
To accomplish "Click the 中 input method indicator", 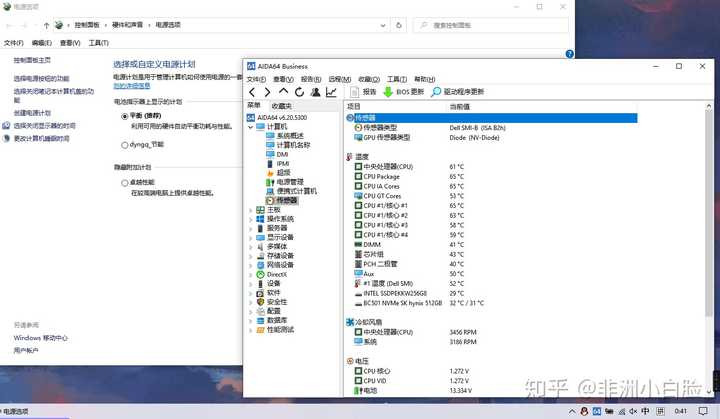I will [646, 411].
